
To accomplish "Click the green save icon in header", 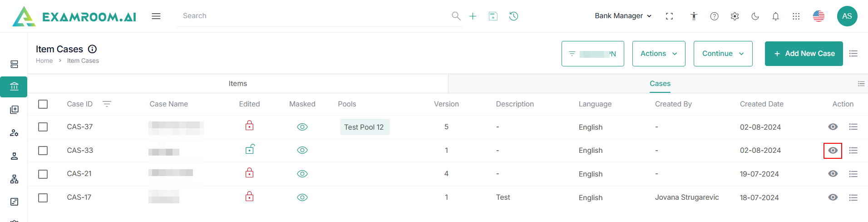I will 493,16.
